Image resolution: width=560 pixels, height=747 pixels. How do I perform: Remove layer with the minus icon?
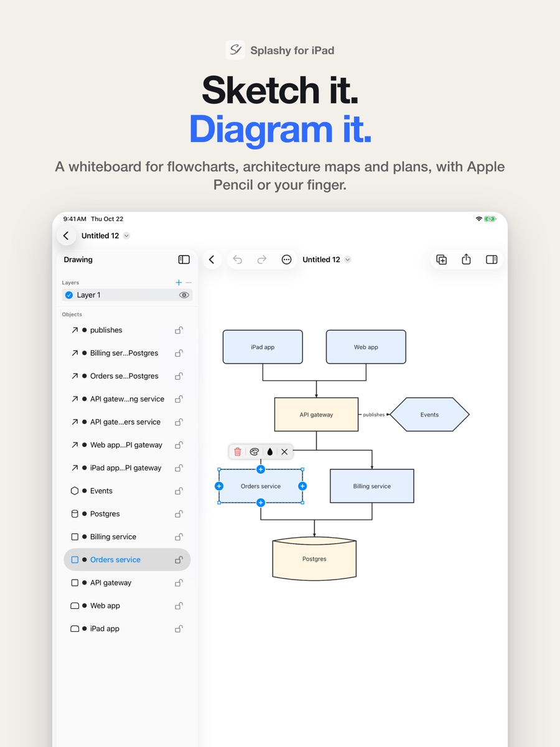189,283
